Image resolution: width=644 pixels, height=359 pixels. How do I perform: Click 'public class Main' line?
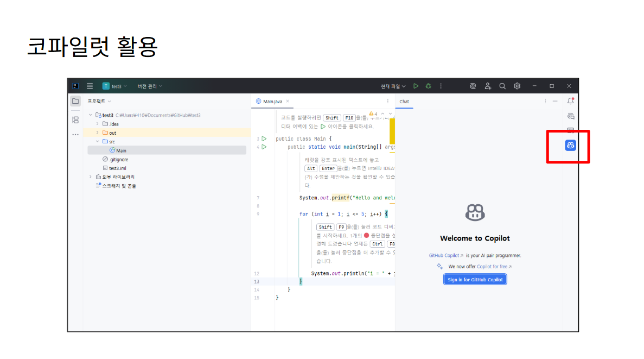coord(303,139)
